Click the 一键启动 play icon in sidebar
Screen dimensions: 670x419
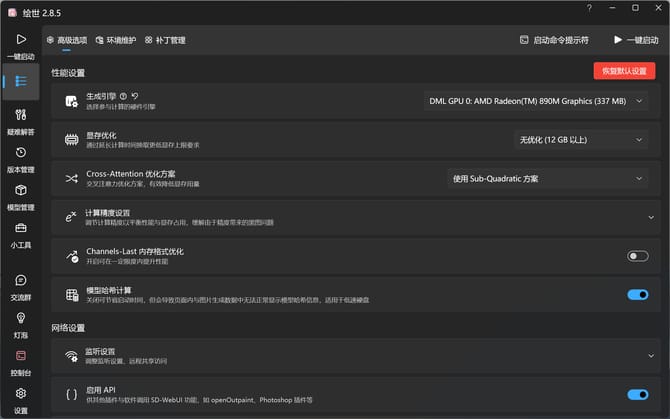point(21,40)
